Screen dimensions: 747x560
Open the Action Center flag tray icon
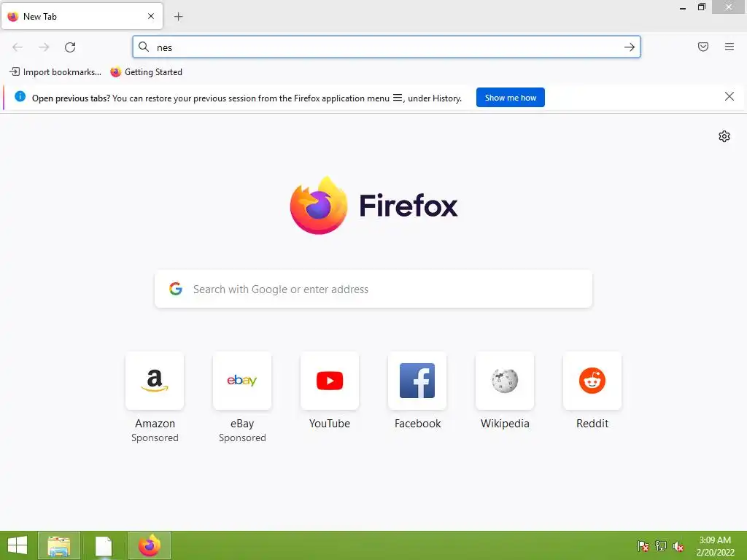(x=643, y=545)
